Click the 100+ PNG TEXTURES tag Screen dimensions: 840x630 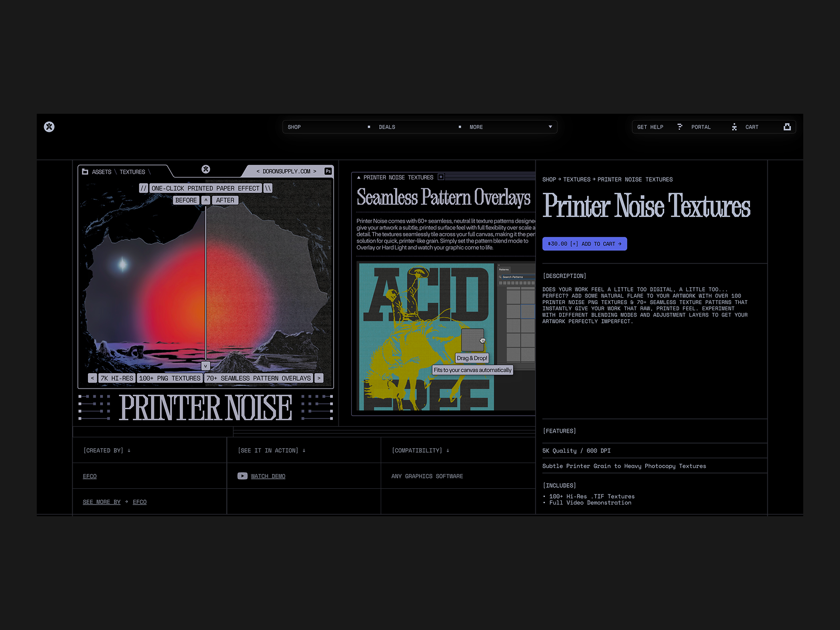click(170, 378)
